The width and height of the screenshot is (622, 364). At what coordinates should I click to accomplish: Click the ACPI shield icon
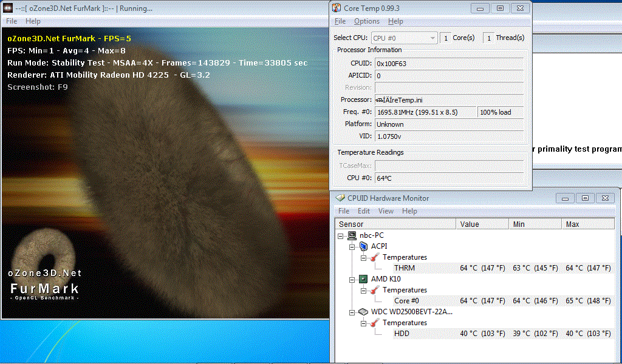pos(363,246)
